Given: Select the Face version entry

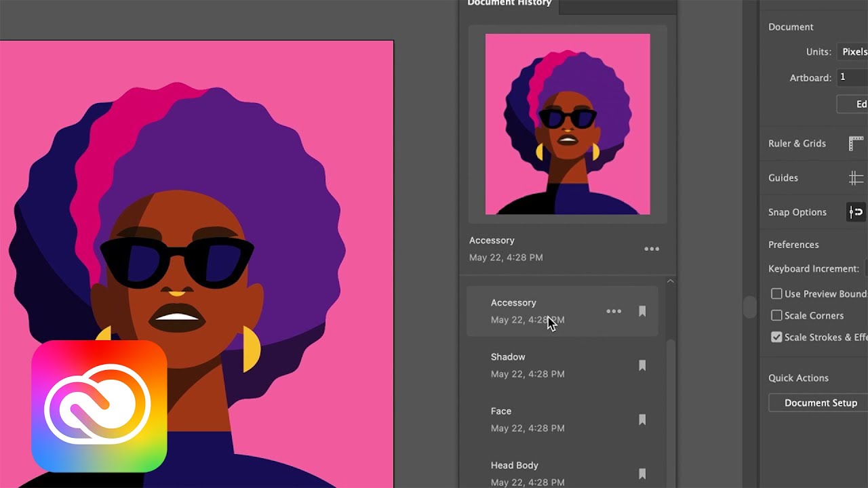Looking at the screenshot, I should [x=562, y=420].
